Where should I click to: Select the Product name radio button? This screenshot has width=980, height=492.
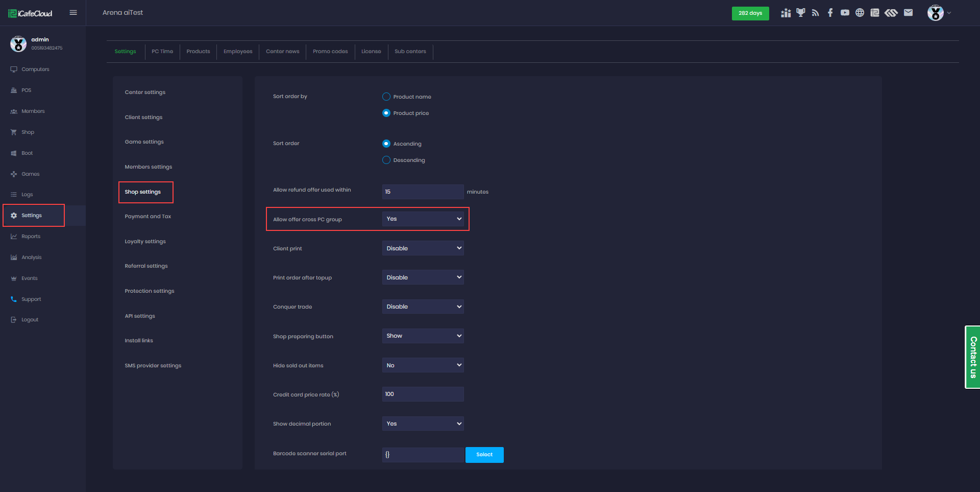386,97
